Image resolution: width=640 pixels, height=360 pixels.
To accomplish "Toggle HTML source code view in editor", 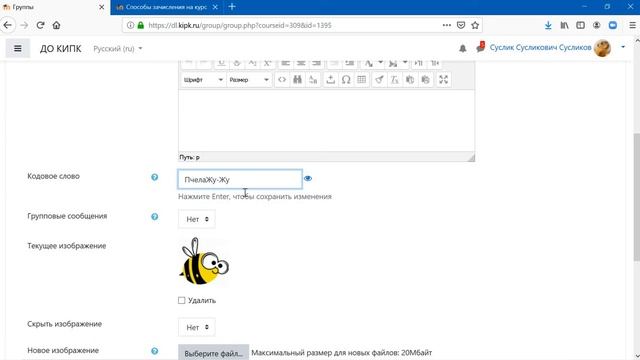I will pyautogui.click(x=282, y=80).
